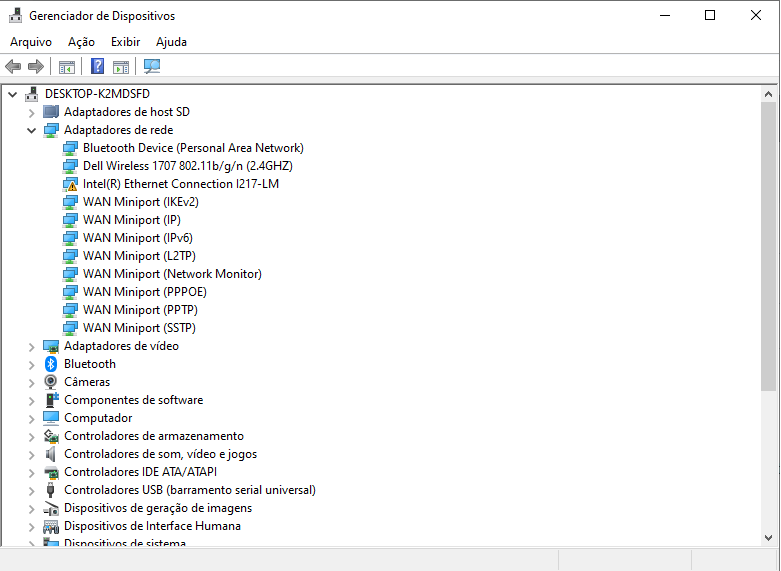Maximize the Gerenciador de Dispositivos window
This screenshot has height=571, width=781.
[710, 15]
